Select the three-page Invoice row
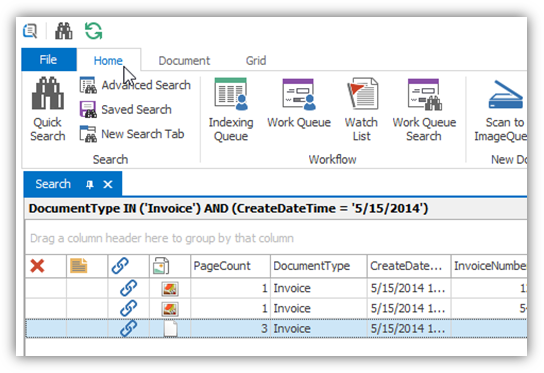The width and height of the screenshot is (544, 373). pyautogui.click(x=276, y=328)
